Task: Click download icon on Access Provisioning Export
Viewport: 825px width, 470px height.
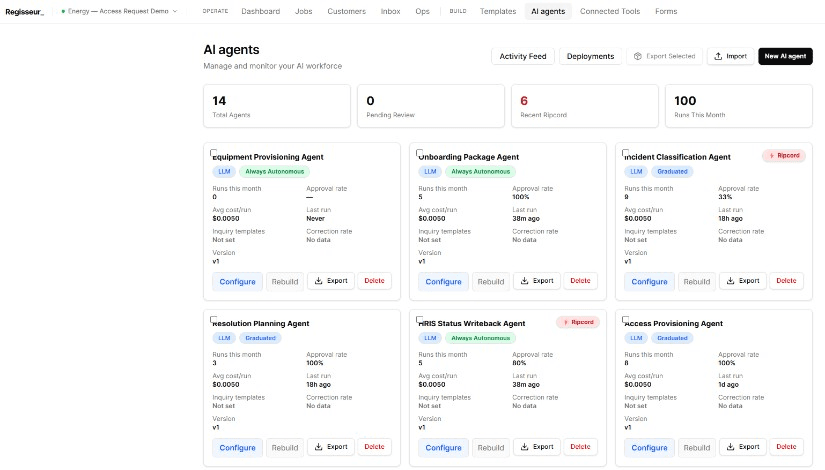Action: (x=730, y=447)
